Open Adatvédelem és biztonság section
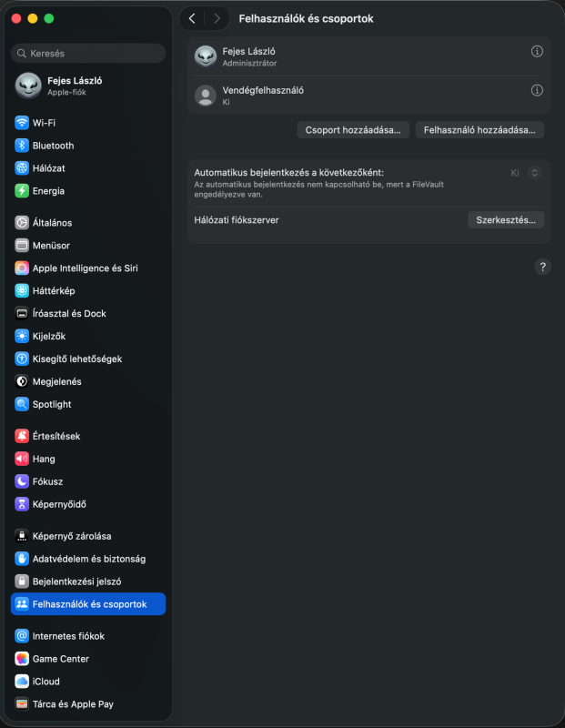The width and height of the screenshot is (565, 728). [88, 559]
